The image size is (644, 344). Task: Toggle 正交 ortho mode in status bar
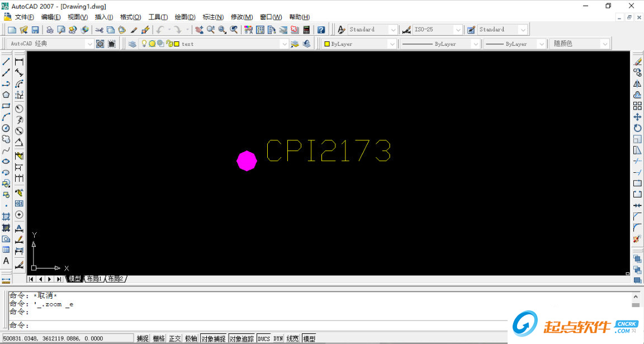coord(175,338)
